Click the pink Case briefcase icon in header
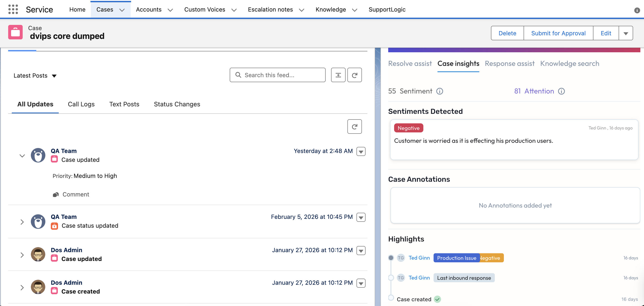 coord(15,32)
